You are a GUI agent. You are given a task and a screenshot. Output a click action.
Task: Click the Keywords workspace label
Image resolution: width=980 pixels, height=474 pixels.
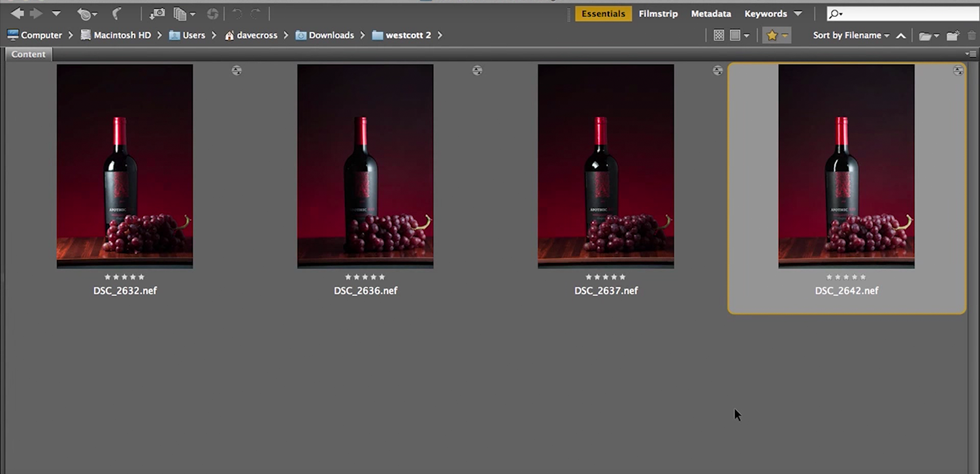(x=765, y=13)
